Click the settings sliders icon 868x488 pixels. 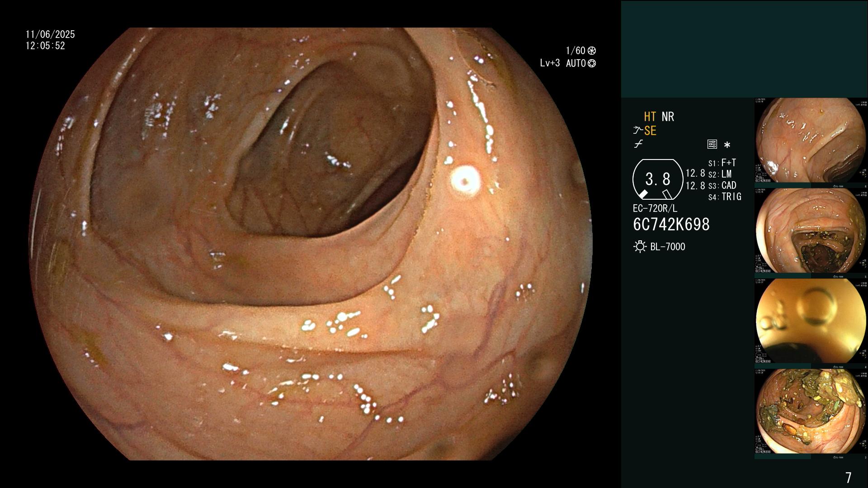pyautogui.click(x=712, y=145)
